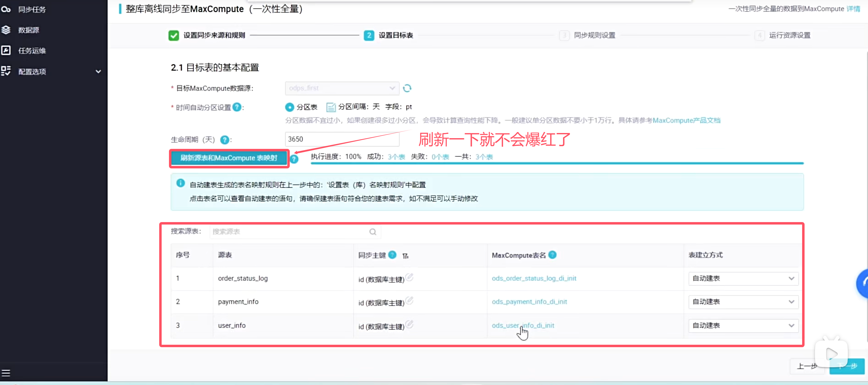Click help icon beside MaxCompute表名 header
Viewport: 868px width, 385px height.
coord(552,255)
